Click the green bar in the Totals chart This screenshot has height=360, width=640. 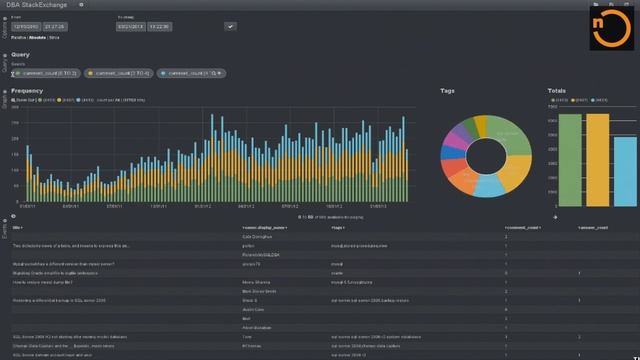(x=570, y=160)
